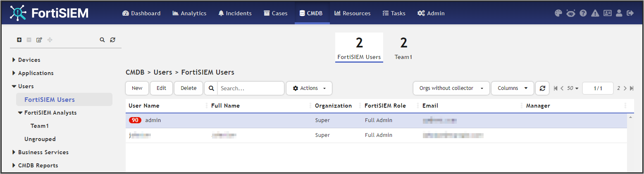This screenshot has height=174, width=644.
Task: Switch to the Incidents tab
Action: click(235, 13)
